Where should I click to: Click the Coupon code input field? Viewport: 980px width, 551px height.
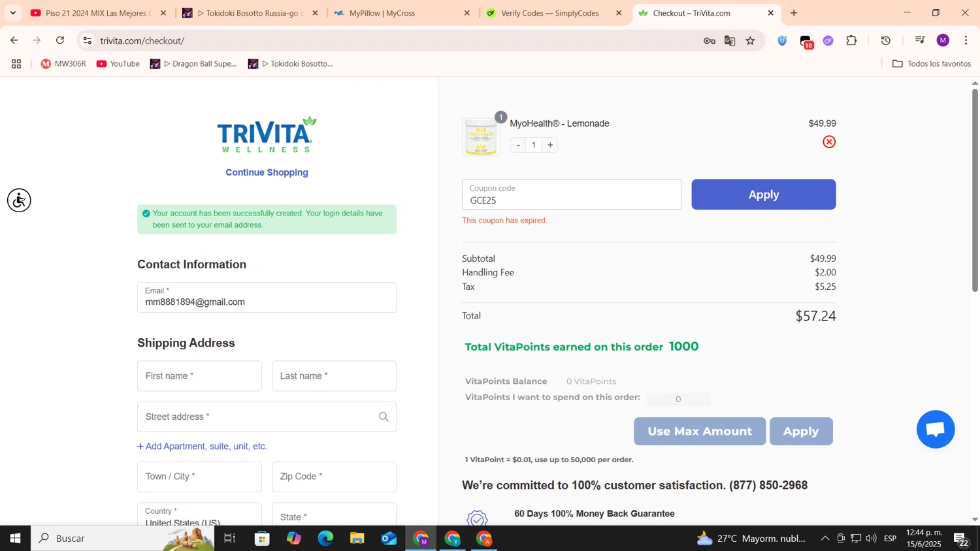pyautogui.click(x=572, y=195)
